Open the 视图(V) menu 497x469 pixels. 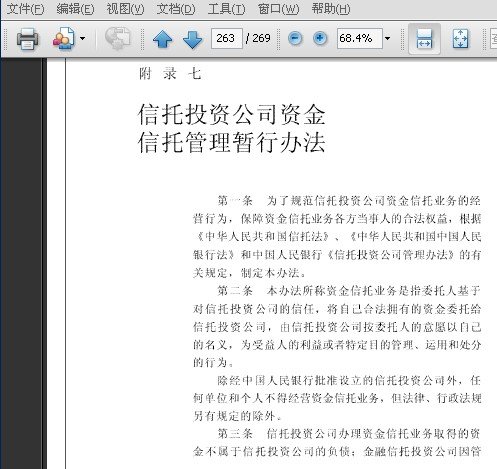pyautogui.click(x=125, y=9)
